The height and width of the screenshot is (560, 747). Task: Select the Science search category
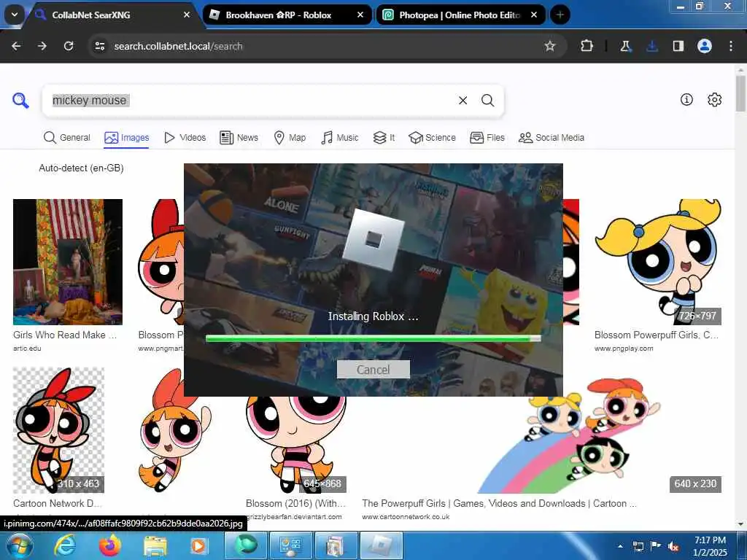tap(432, 138)
